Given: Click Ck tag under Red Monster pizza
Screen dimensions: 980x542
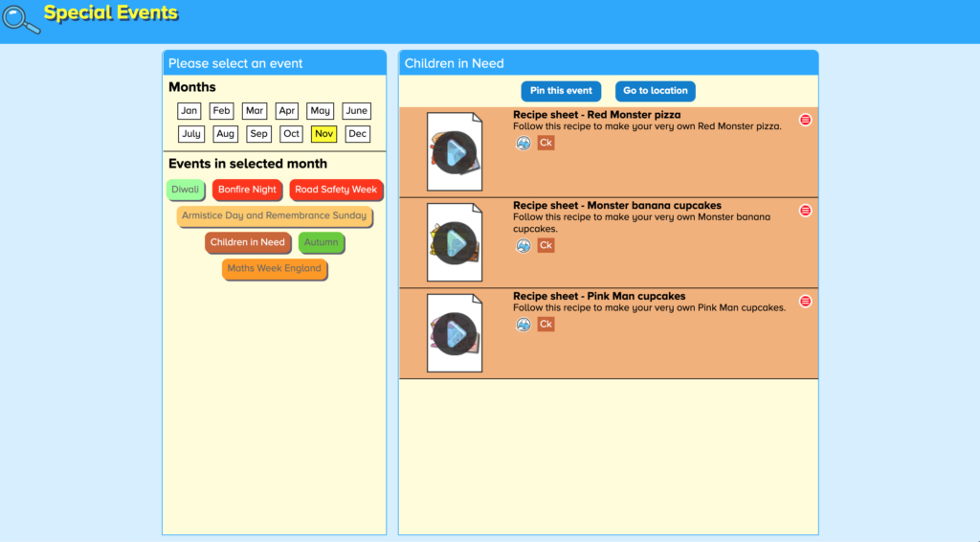Looking at the screenshot, I should 546,143.
